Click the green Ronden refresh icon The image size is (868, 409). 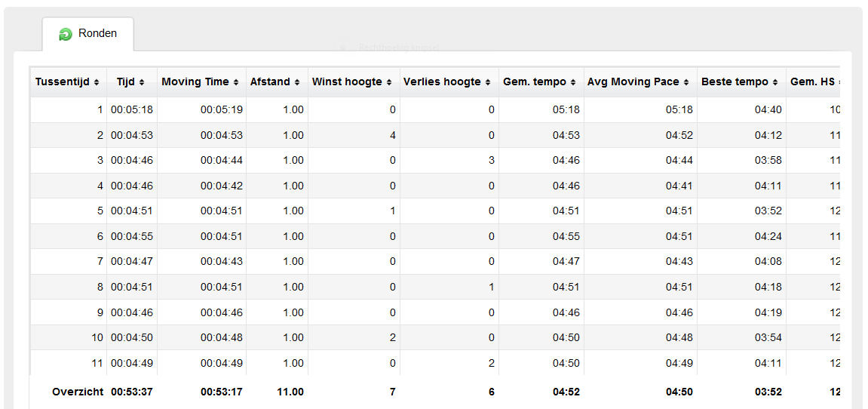point(66,35)
